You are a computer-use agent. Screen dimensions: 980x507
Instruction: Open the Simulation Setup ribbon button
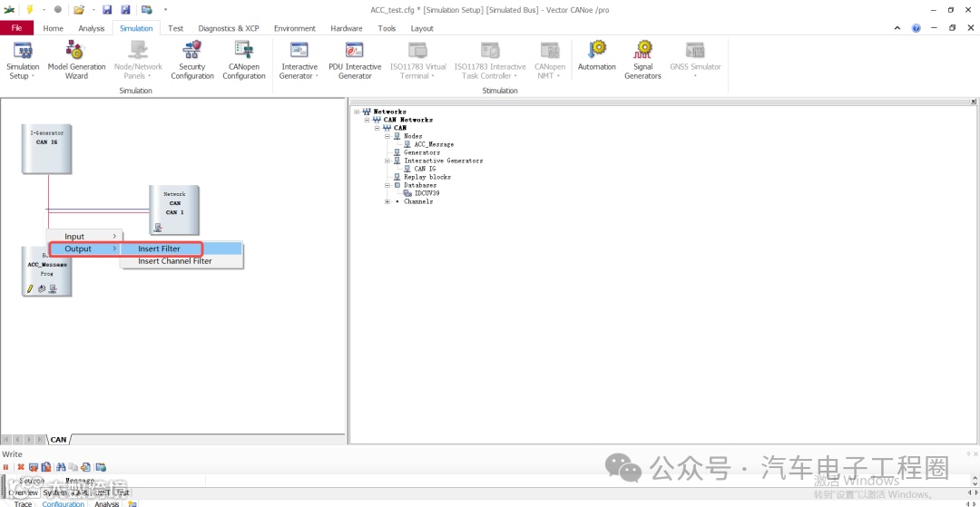point(23,61)
